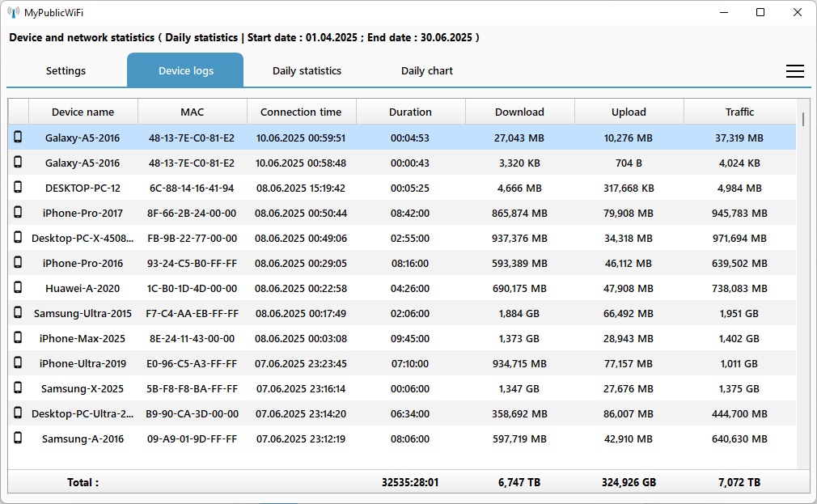Click device icon next to Huawei-A-2020
817x504 pixels.
pos(18,288)
